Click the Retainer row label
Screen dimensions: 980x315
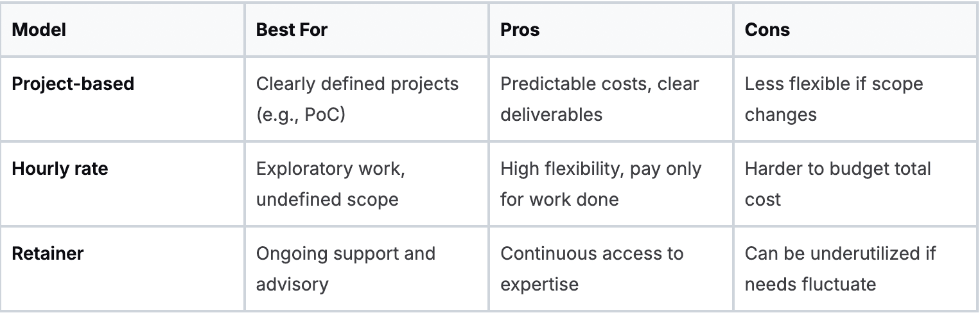pyautogui.click(x=48, y=253)
